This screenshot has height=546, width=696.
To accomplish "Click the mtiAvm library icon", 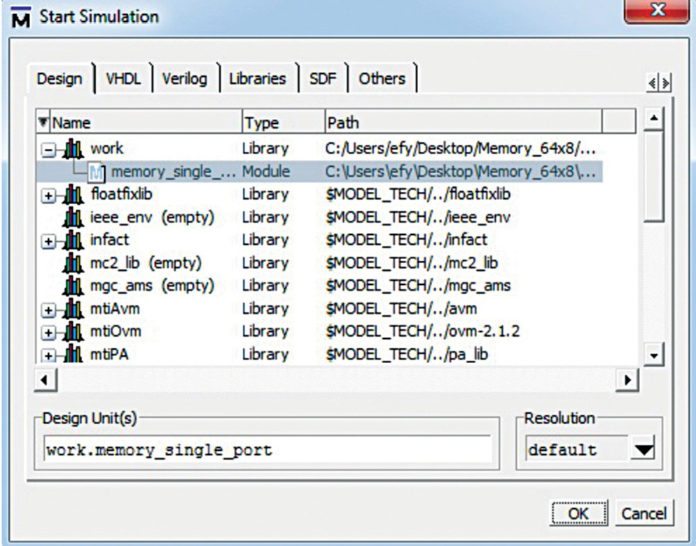I will pyautogui.click(x=73, y=309).
